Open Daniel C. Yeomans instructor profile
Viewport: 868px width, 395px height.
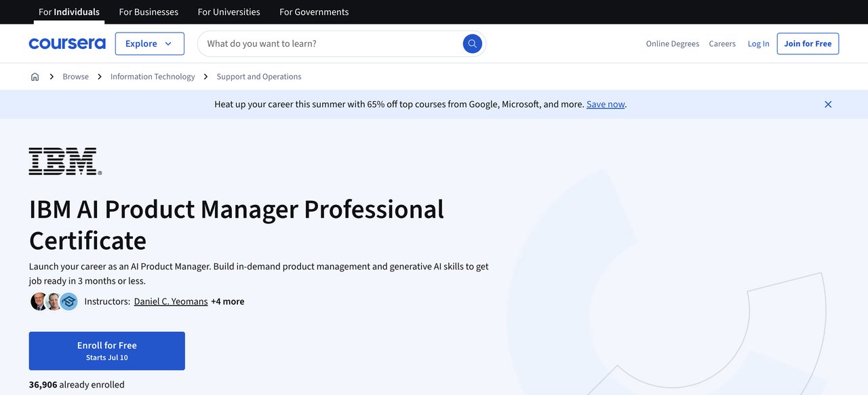(x=171, y=301)
